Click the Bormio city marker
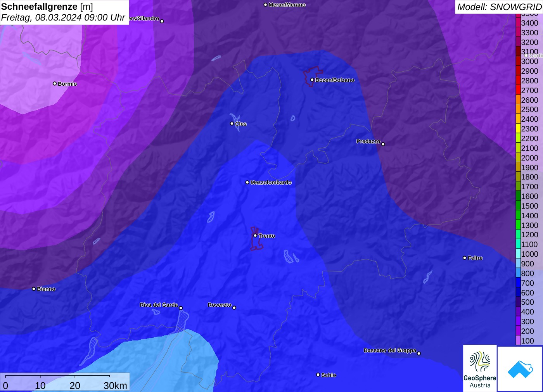 click(x=55, y=83)
